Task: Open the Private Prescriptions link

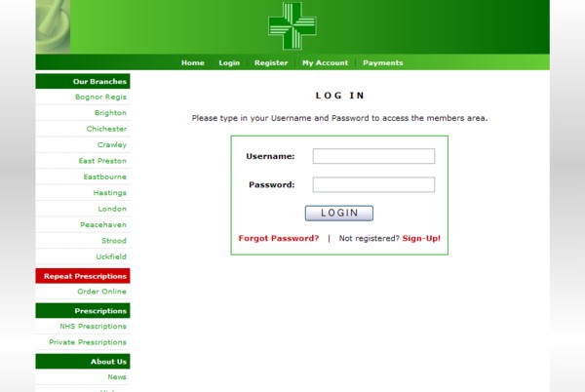Action: pos(88,342)
